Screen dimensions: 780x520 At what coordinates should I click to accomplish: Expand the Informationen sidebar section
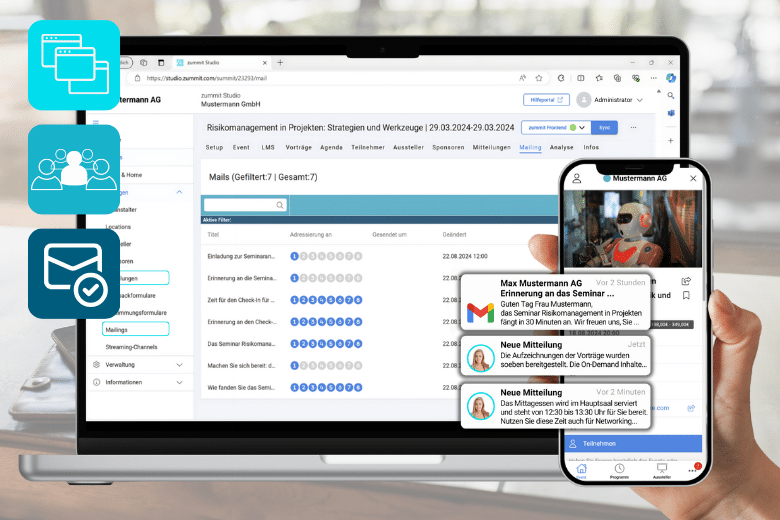[x=179, y=382]
